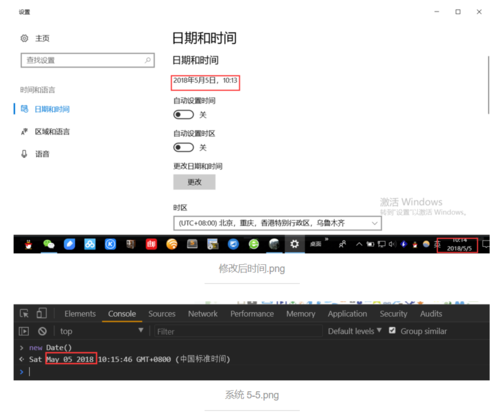
Task: Expand the Default levels dropdown
Action: (355, 331)
